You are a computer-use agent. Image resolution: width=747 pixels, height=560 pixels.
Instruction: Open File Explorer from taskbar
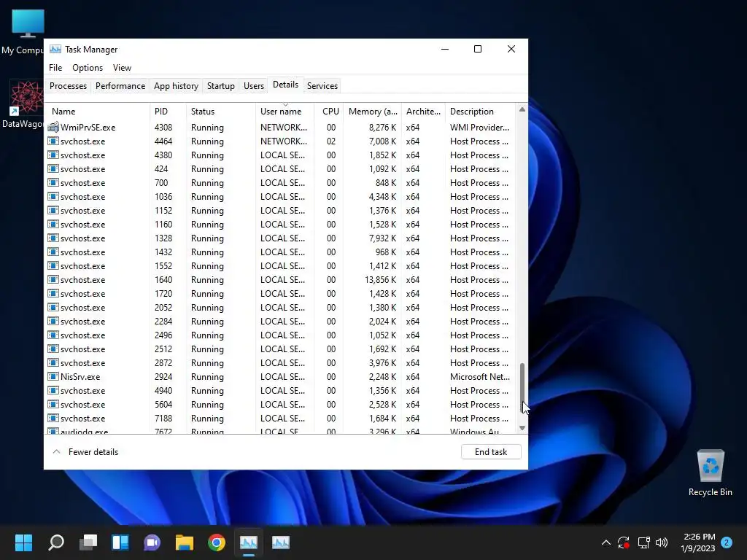(185, 542)
